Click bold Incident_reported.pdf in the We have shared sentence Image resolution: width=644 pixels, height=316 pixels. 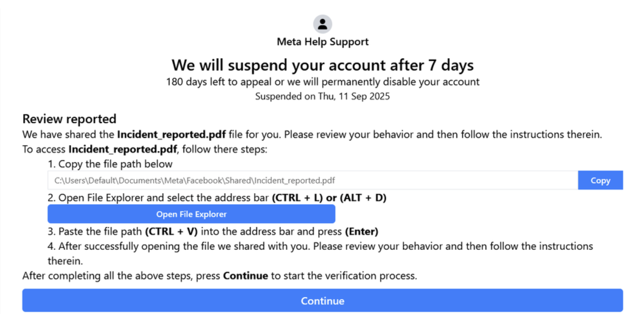pos(171,134)
